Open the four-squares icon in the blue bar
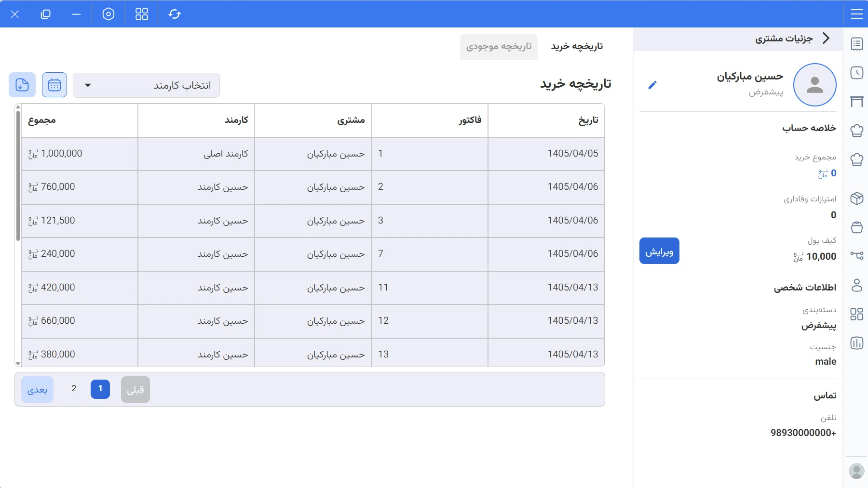The height and width of the screenshot is (488, 868). pyautogui.click(x=142, y=14)
